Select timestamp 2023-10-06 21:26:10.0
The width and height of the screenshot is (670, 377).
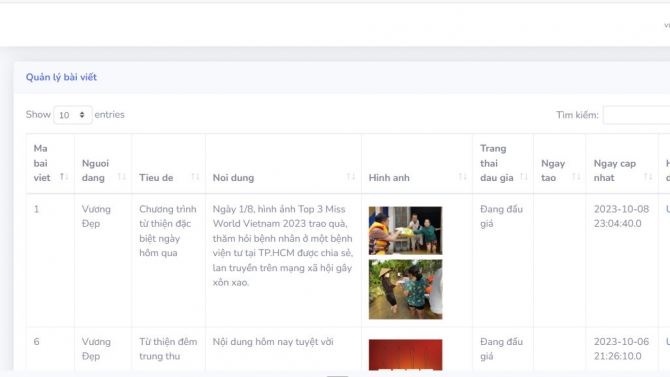coord(621,349)
